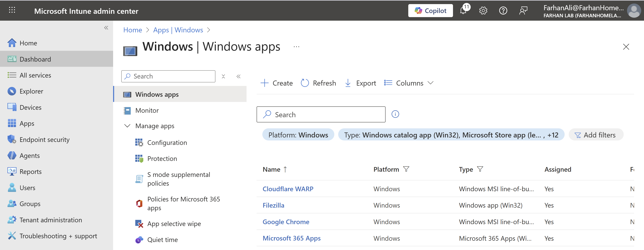Open Tenant administration in the sidebar

coord(50,220)
